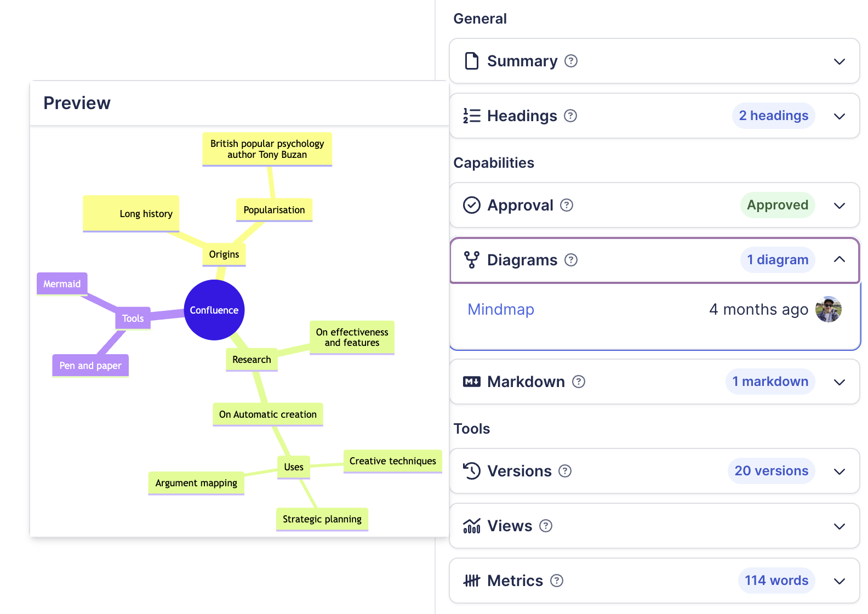Click the Views chart icon
This screenshot has height=614, width=868.
click(471, 526)
